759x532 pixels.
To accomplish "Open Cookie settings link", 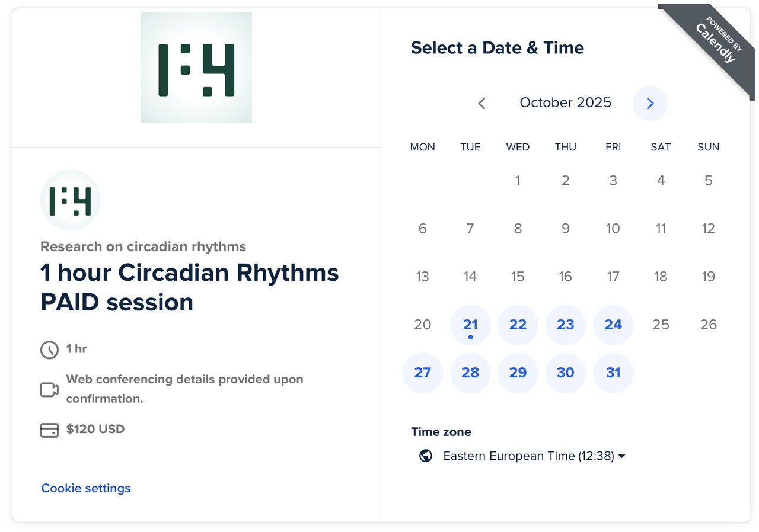I will tap(86, 488).
